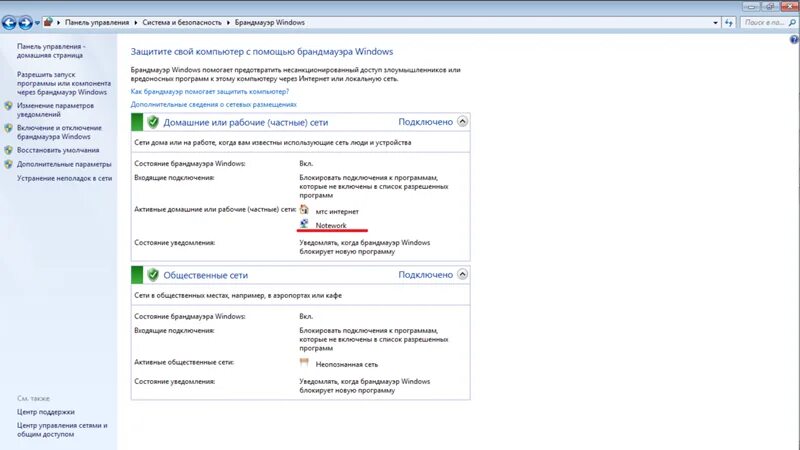800x450 pixels.
Task: Open 'Дополнительные параметры' link
Action: pyautogui.click(x=64, y=164)
